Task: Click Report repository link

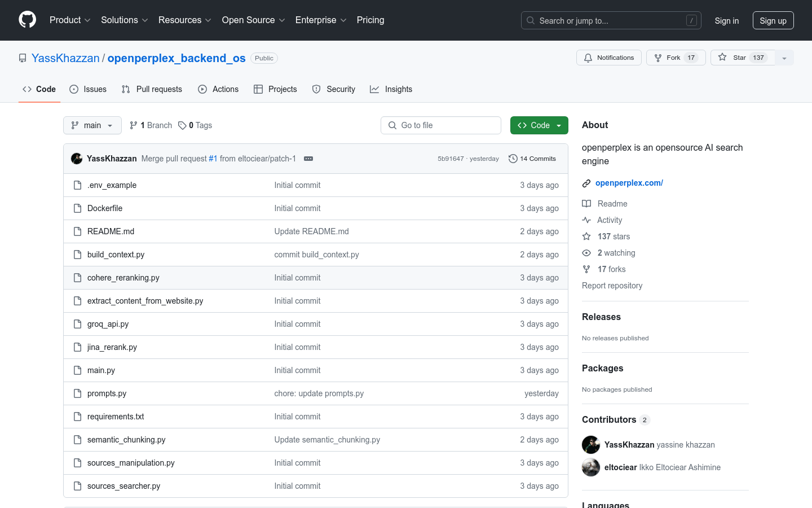Action: 612,286
